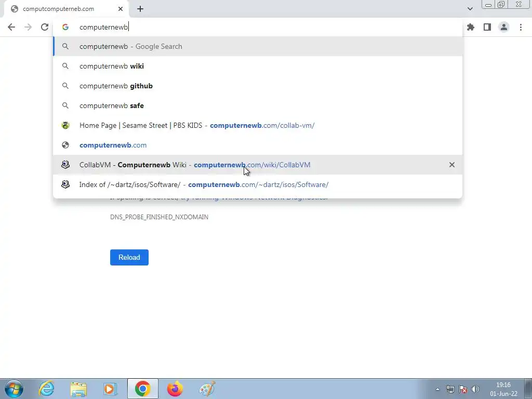532x399 pixels.
Task: Open the computernewb.com URL suggestion
Action: click(258, 145)
